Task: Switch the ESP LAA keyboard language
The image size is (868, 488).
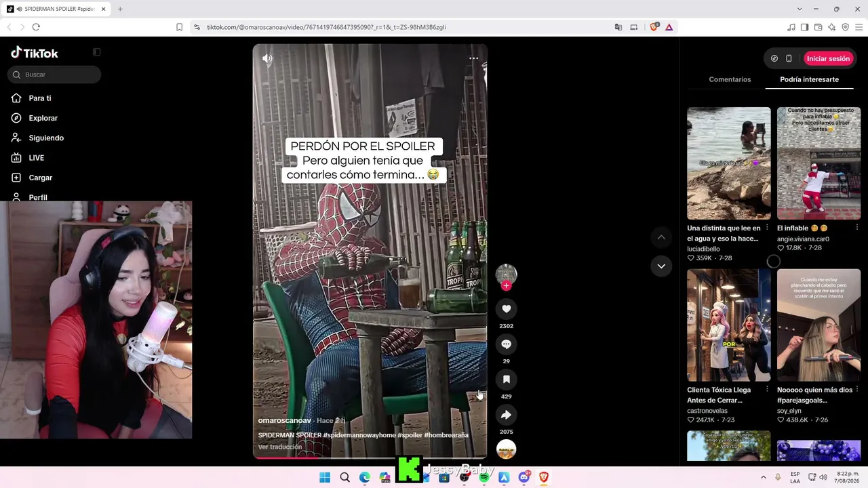Action: pos(795,477)
